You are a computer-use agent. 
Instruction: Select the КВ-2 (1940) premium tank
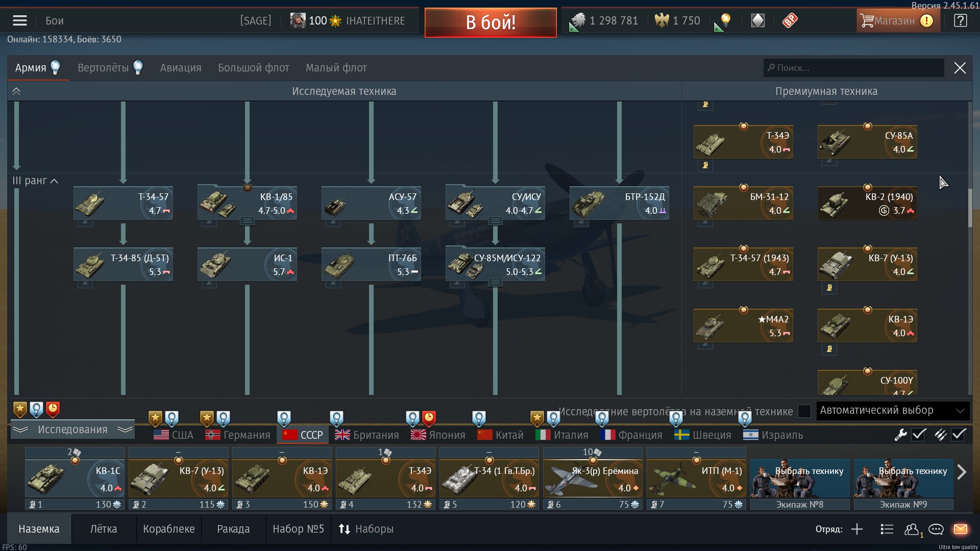click(x=867, y=203)
